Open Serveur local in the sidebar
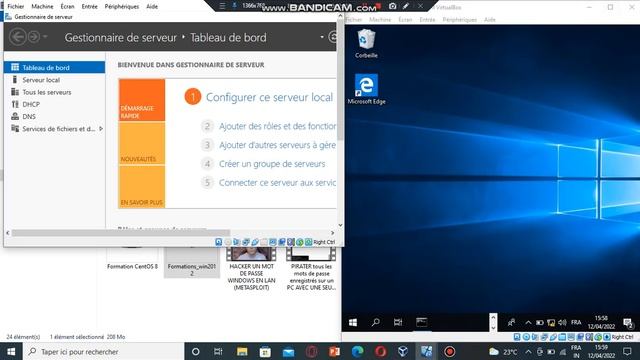The width and height of the screenshot is (640, 360). [x=41, y=80]
